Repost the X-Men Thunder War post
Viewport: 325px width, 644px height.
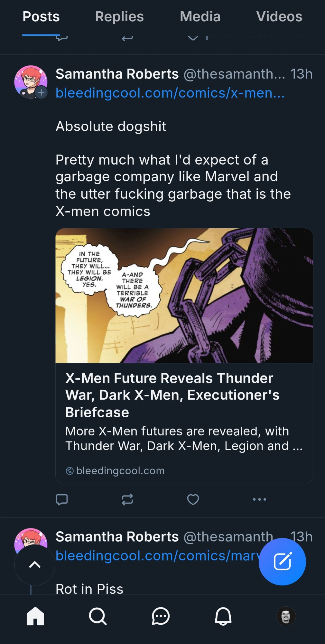click(x=127, y=499)
